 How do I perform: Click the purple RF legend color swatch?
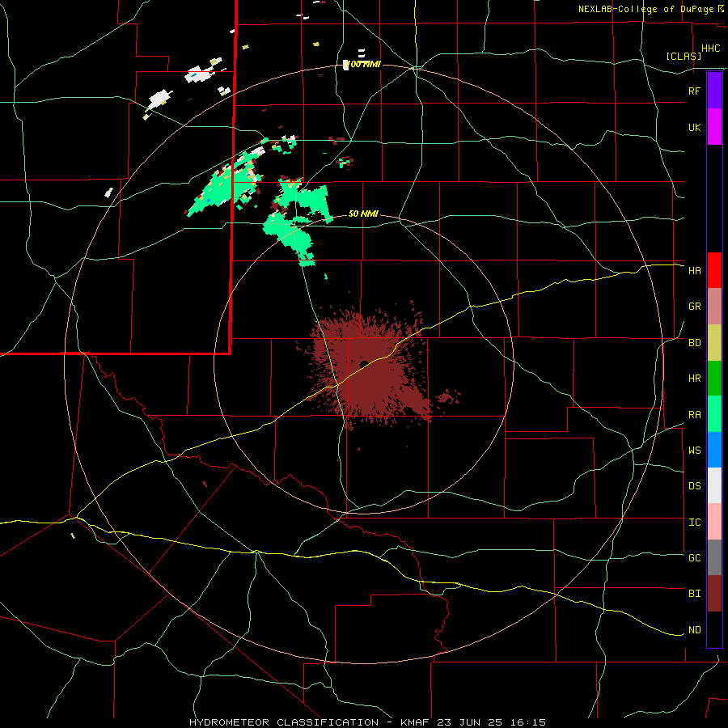[714, 90]
